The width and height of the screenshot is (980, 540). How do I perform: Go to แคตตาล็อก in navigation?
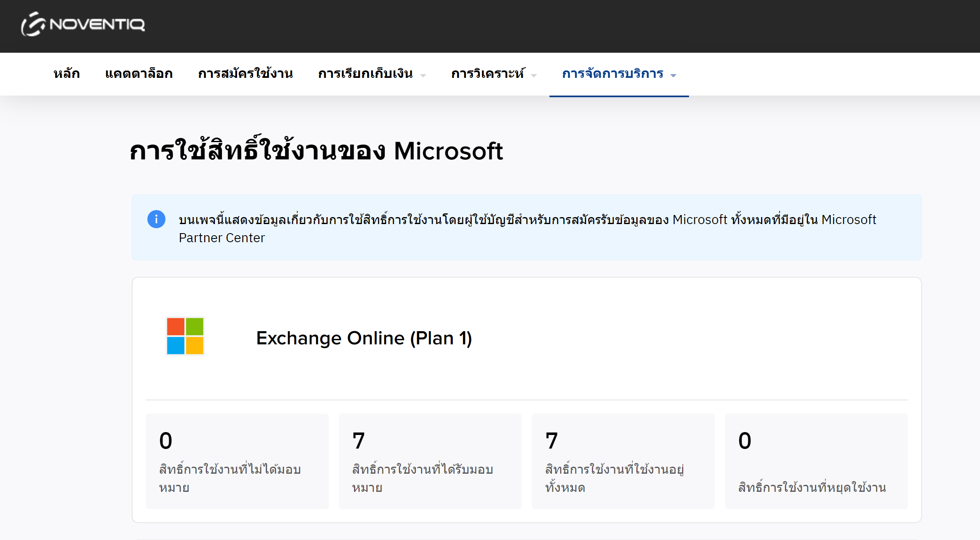click(139, 74)
